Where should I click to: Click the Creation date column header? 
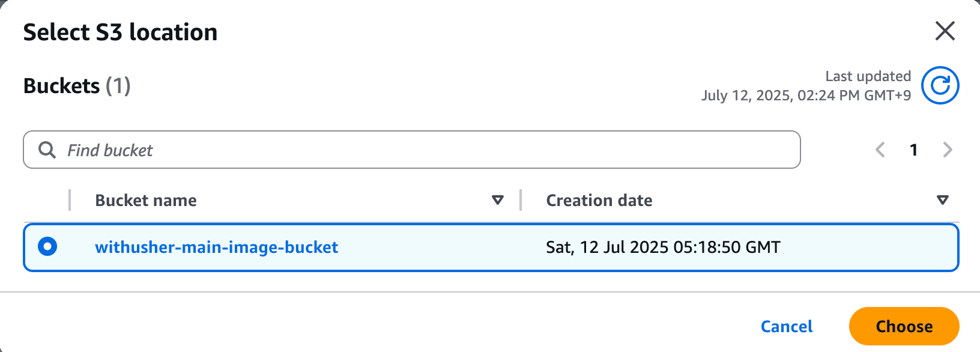coord(599,200)
